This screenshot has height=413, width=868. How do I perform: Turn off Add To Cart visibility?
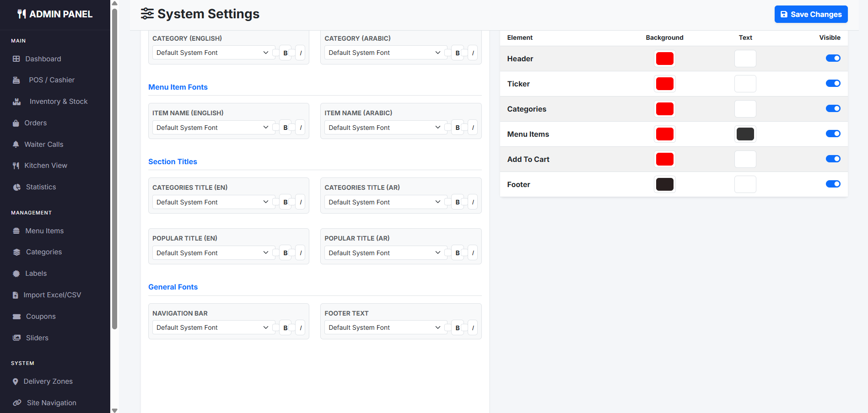click(x=833, y=159)
